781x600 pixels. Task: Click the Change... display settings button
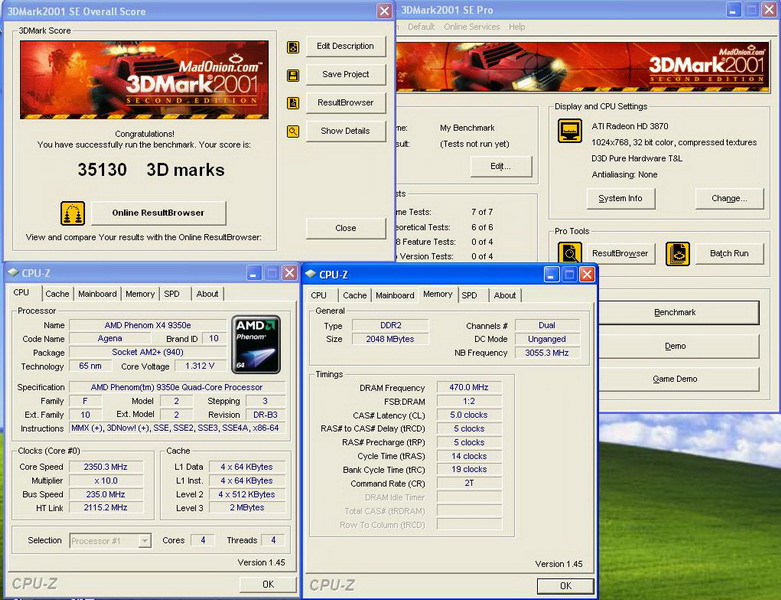point(729,198)
